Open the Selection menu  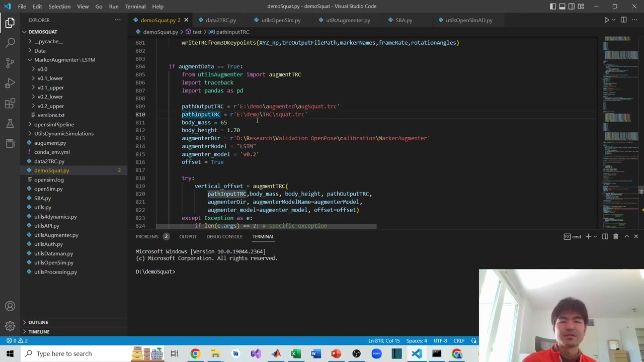(x=59, y=6)
